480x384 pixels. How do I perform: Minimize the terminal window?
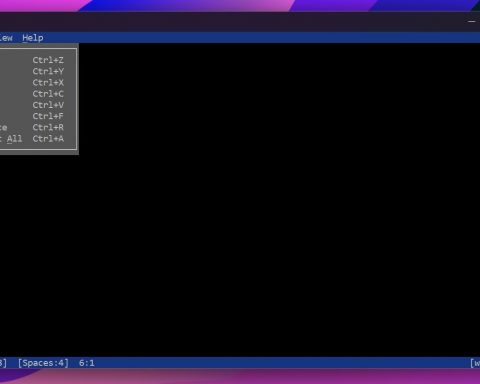click(471, 21)
